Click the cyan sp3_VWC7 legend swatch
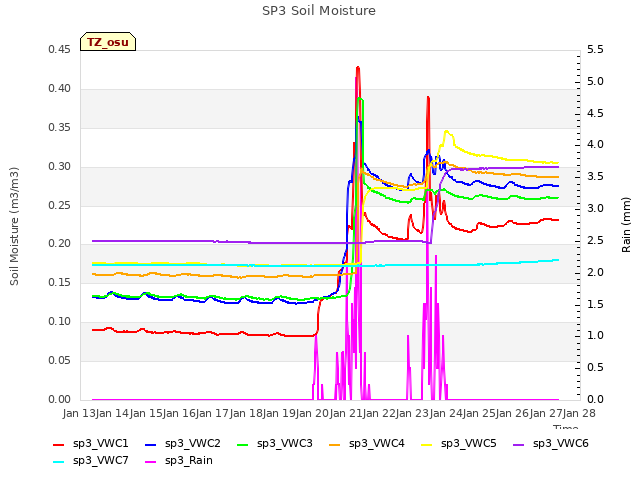 point(59,462)
